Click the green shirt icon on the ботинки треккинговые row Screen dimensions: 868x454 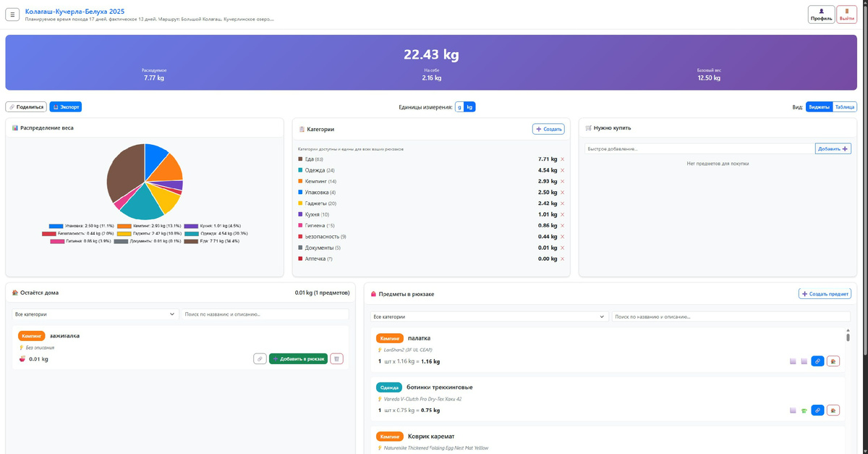pyautogui.click(x=803, y=410)
